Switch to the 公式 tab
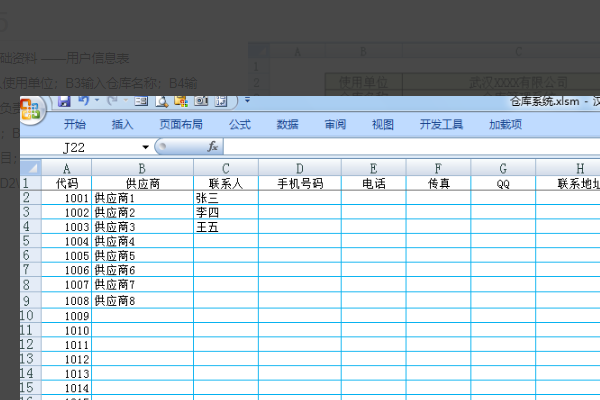 point(240,124)
